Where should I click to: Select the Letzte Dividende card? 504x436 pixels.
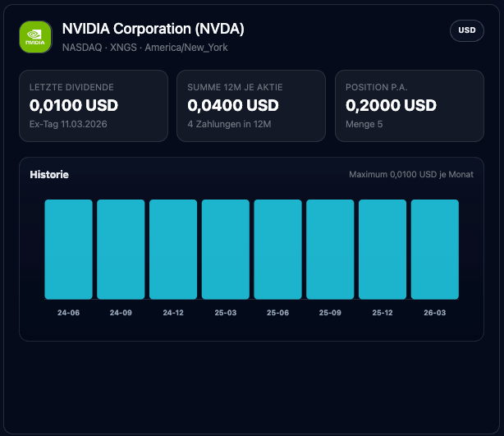pyautogui.click(x=93, y=106)
